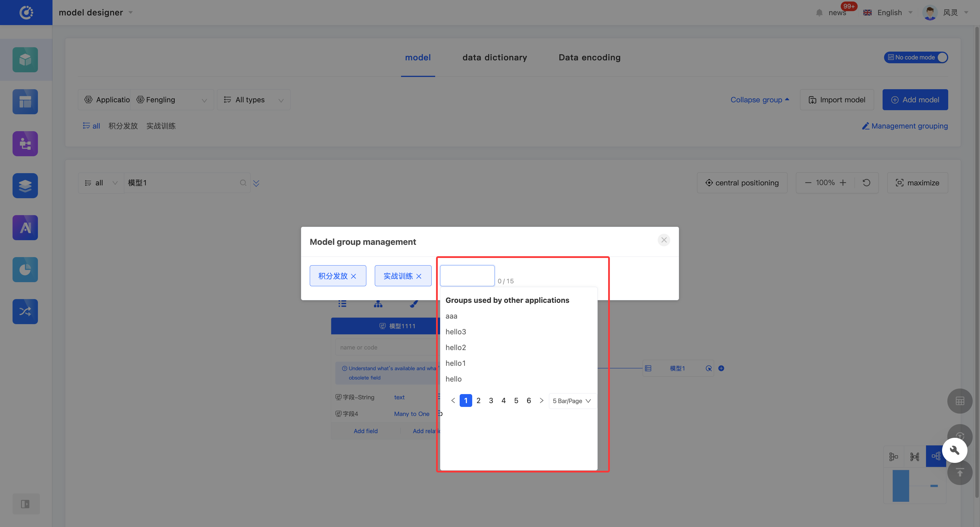This screenshot has height=527, width=980.
Task: Remove the 积分发放 group tag
Action: point(353,276)
